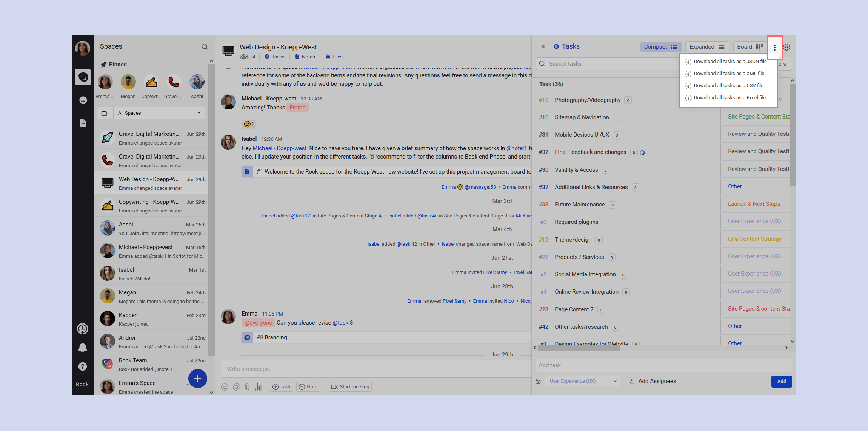Click the emoji smiley icon in composer
Image resolution: width=868 pixels, height=431 pixels.
pyautogui.click(x=225, y=387)
